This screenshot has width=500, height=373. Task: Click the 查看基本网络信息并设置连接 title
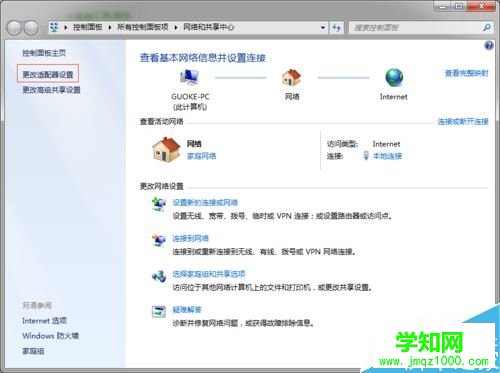click(203, 58)
